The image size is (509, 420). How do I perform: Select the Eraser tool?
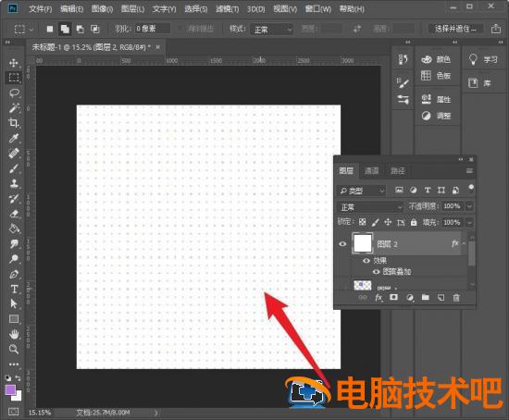14,214
